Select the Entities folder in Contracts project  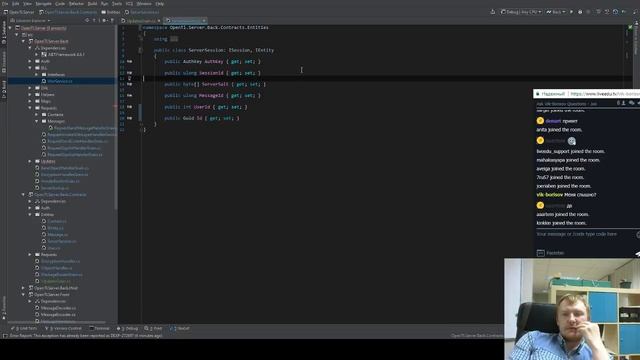pos(47,215)
